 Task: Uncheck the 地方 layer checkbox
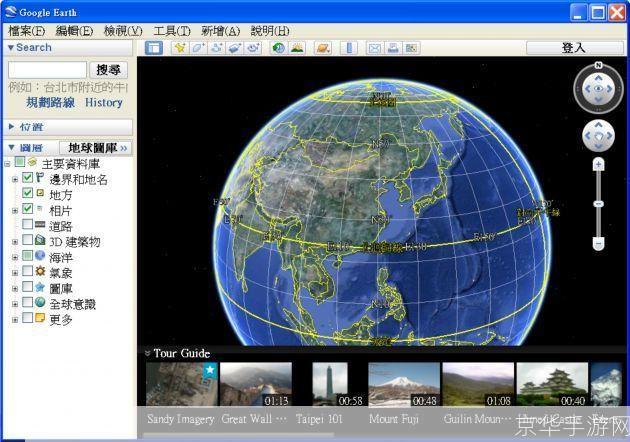[27, 193]
